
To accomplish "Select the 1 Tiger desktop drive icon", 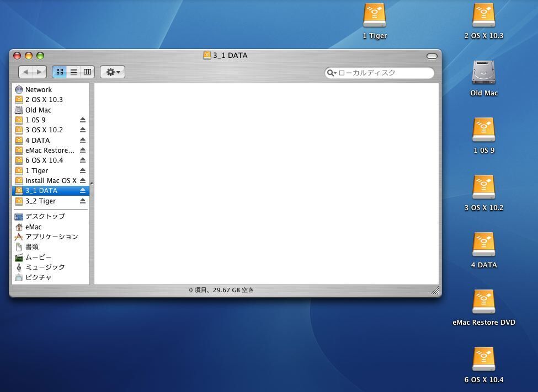I will pos(375,15).
